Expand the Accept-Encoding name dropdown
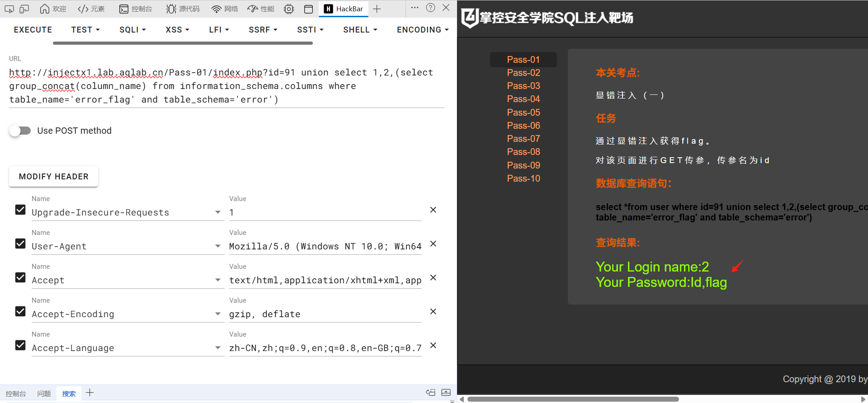Image resolution: width=868 pixels, height=403 pixels. pos(218,314)
